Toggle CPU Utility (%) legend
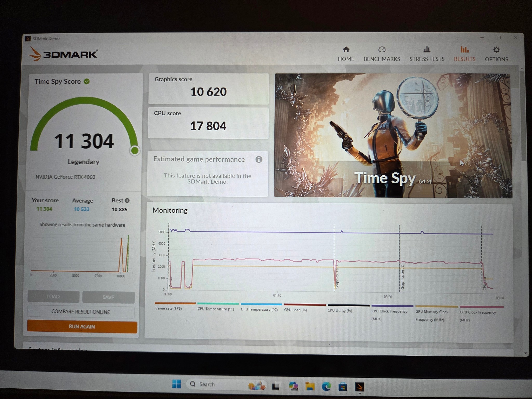 coord(348,308)
